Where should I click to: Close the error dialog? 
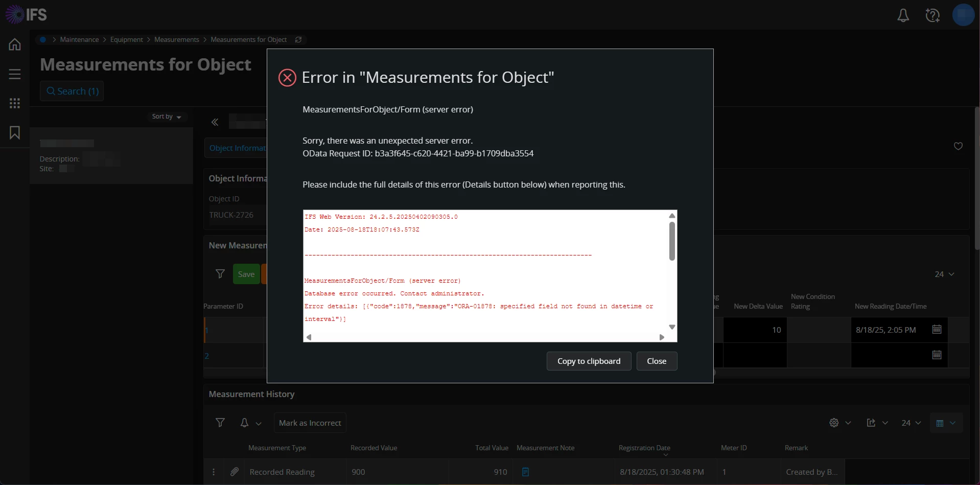(x=657, y=361)
